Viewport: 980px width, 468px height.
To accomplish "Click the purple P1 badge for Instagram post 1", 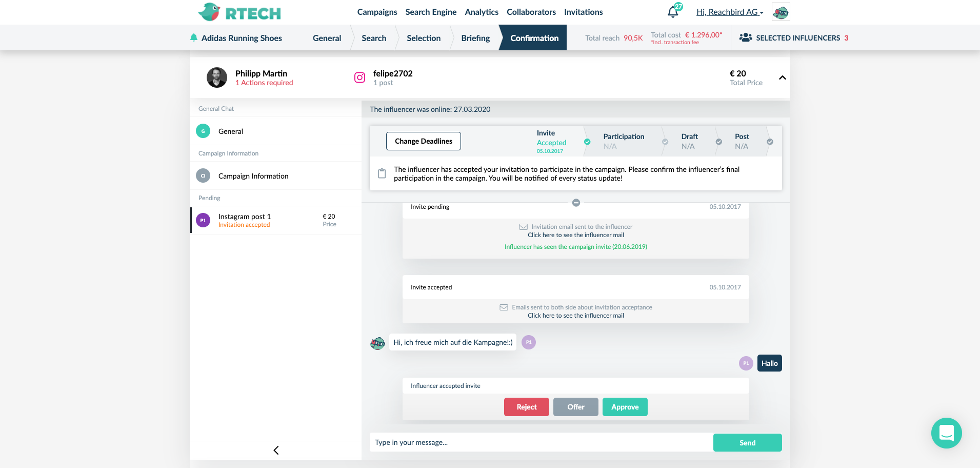I will point(203,220).
